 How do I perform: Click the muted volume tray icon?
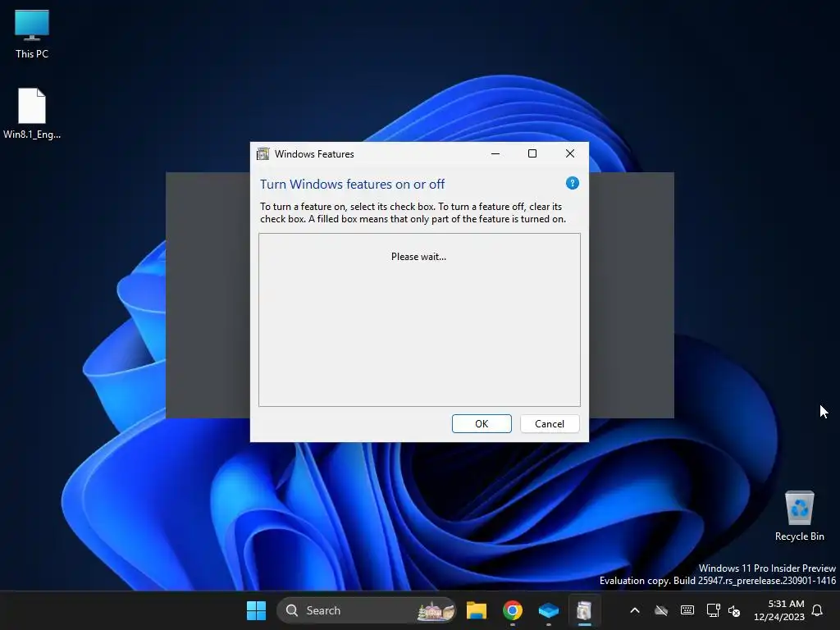click(734, 610)
